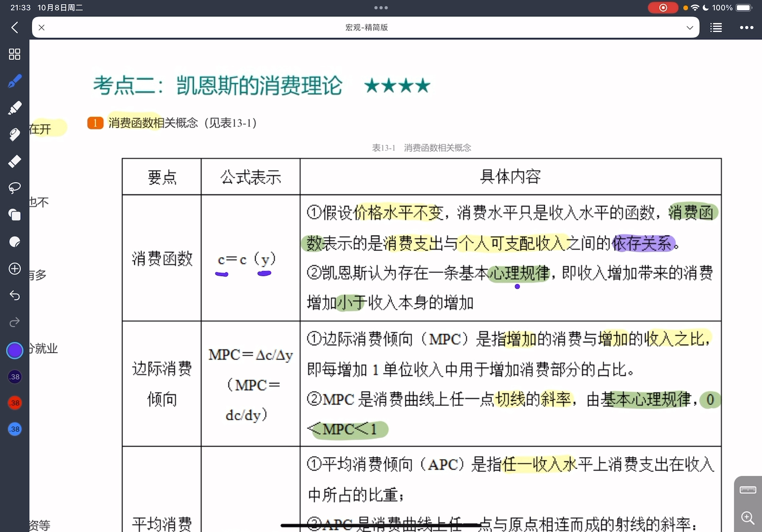The width and height of the screenshot is (762, 532).
Task: Select the dark purple .38 pen preset
Action: pos(15,377)
